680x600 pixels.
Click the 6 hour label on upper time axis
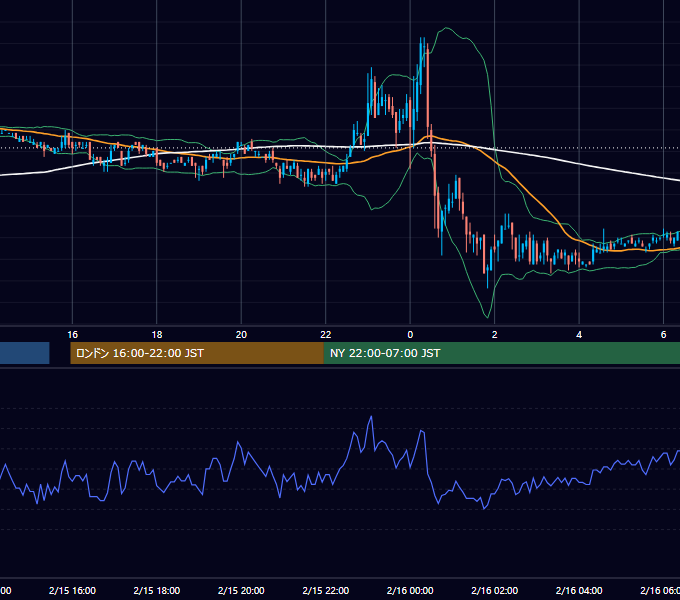click(x=664, y=335)
